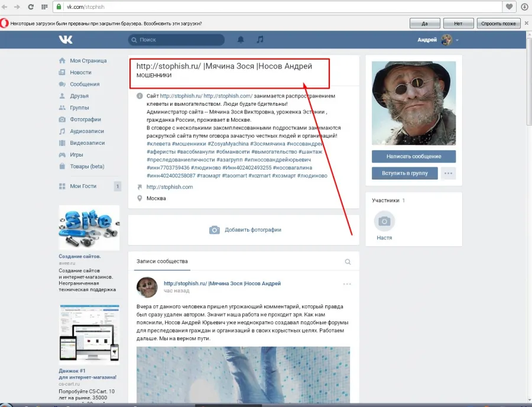Click the Да button in Opera notification

425,24
